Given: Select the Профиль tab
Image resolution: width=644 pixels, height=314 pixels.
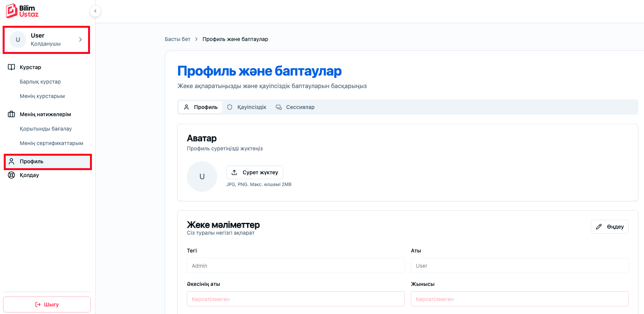Looking at the screenshot, I should point(200,107).
